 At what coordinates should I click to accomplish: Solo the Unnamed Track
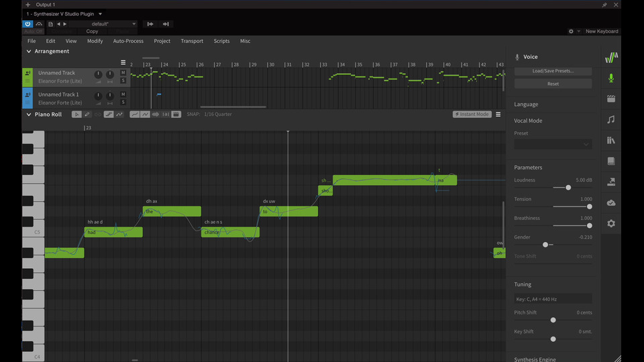pos(123,80)
